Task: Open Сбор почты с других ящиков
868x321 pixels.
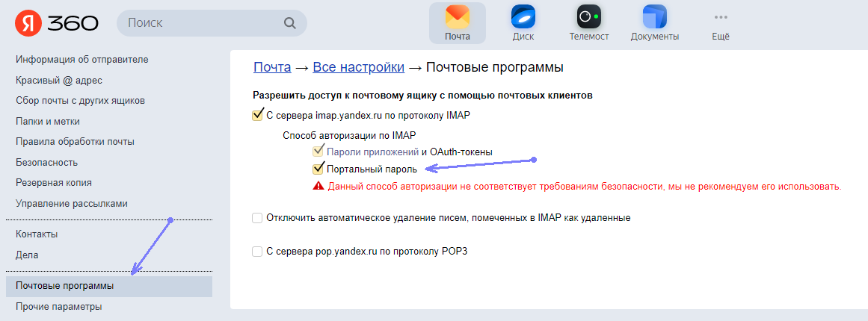Action: click(x=80, y=101)
